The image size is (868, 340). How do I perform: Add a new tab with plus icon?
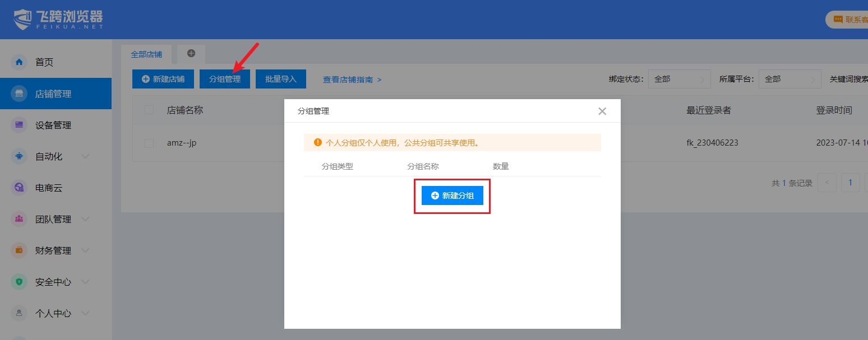click(191, 53)
